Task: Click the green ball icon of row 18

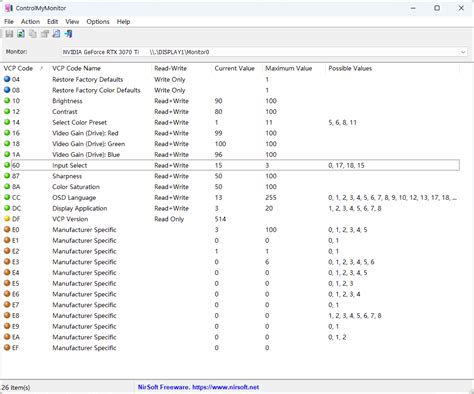Action: (x=7, y=143)
